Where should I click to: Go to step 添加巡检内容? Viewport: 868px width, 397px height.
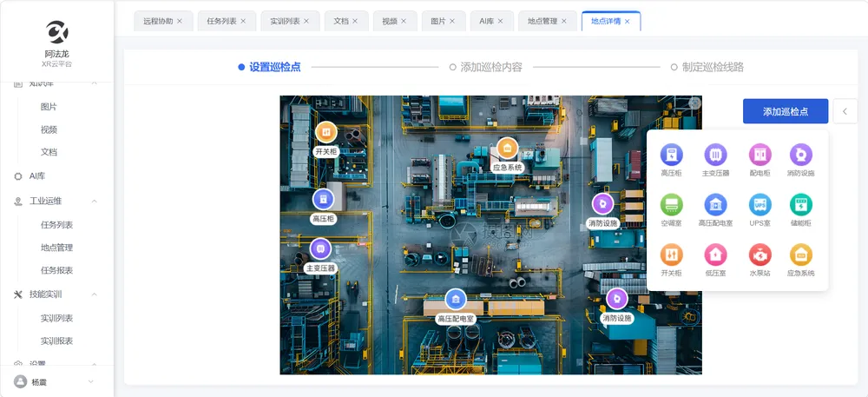click(486, 67)
